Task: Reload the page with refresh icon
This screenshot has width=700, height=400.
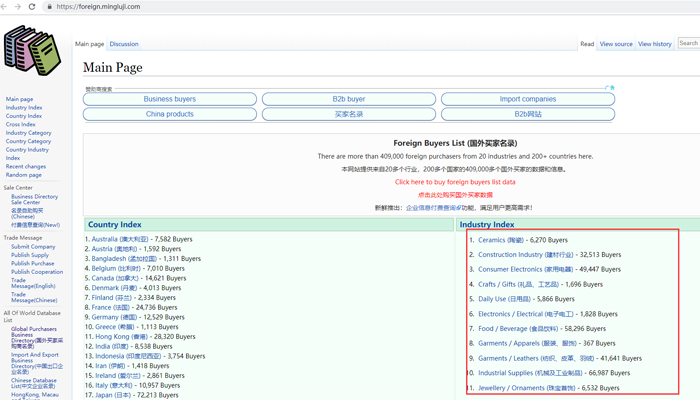Action: (32, 7)
